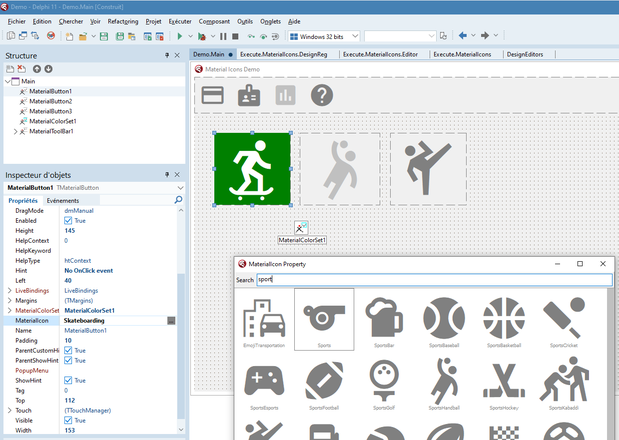Viewport: 619px width, 440px height.
Task: Choose the SportsCricket icon
Action: coord(564,319)
